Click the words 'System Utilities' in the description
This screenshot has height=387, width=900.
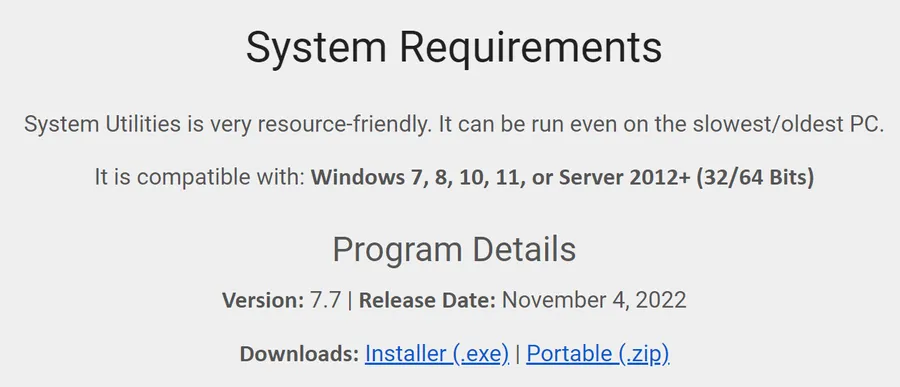(102, 124)
